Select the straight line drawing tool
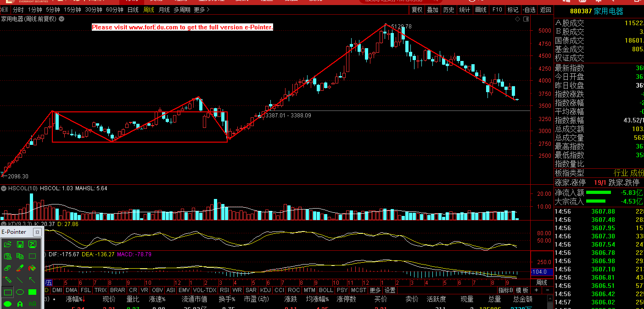 [20, 280]
